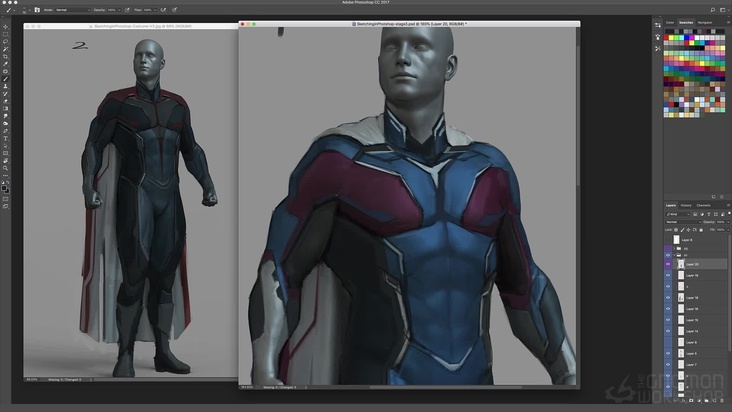
Task: Select the Rectangular Marquee tool
Action: pos(6,34)
